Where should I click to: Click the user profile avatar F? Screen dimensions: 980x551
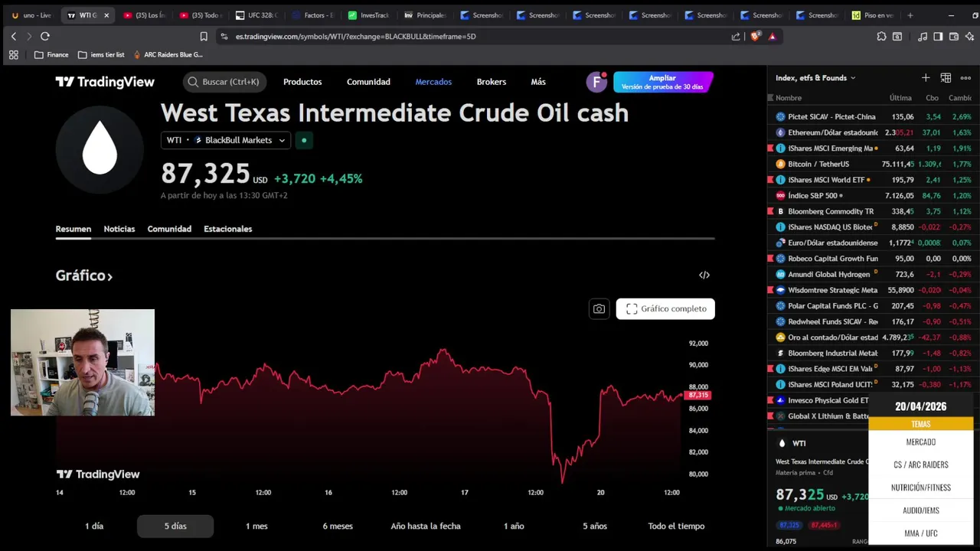pos(596,82)
